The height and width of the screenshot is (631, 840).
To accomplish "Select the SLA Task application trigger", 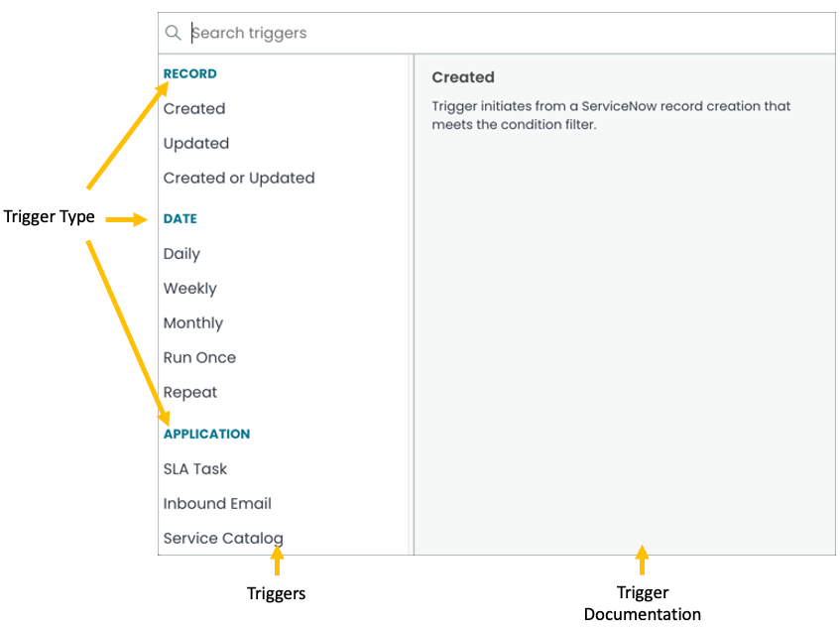I will [195, 469].
